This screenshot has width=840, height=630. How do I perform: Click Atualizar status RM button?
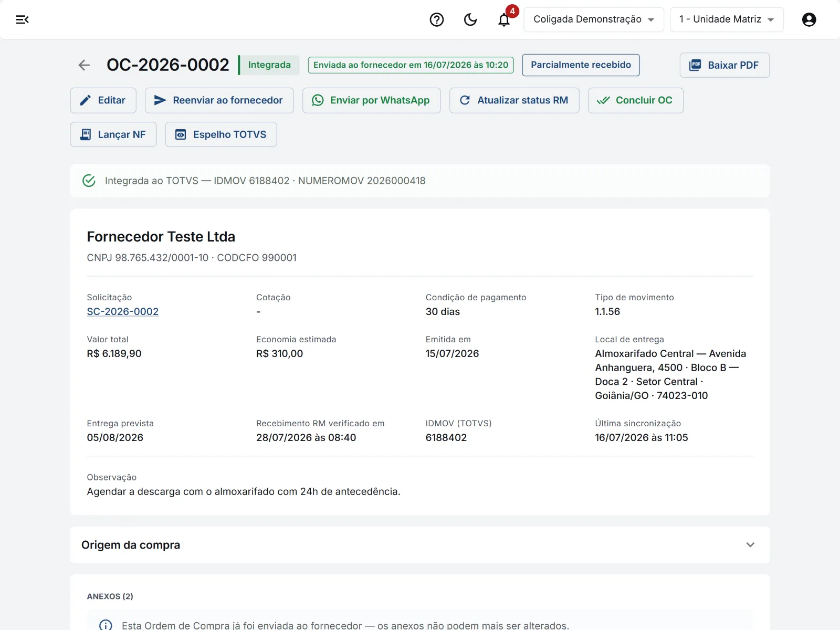[514, 100]
